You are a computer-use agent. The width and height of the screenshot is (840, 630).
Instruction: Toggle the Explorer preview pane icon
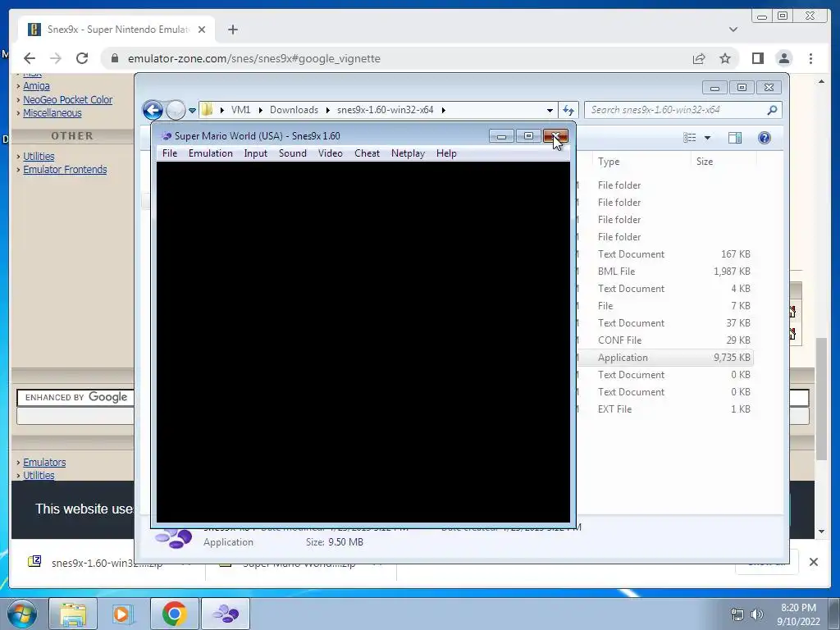pyautogui.click(x=735, y=138)
